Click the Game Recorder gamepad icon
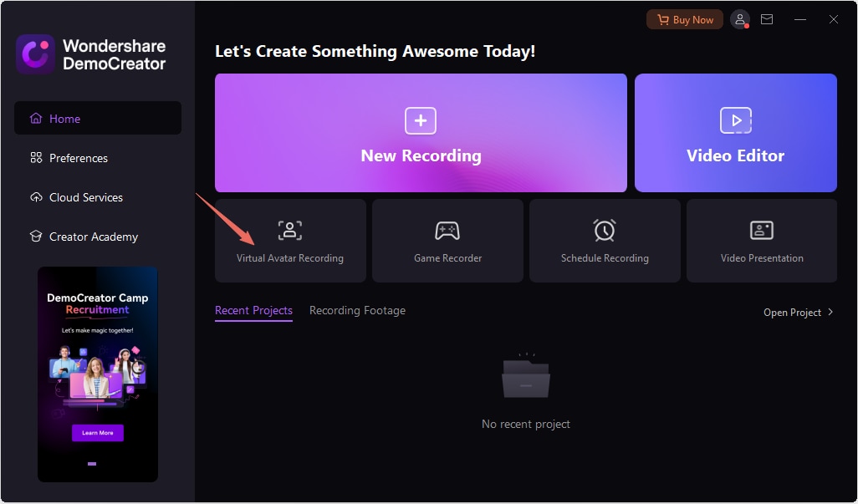This screenshot has height=504, width=858. [447, 230]
